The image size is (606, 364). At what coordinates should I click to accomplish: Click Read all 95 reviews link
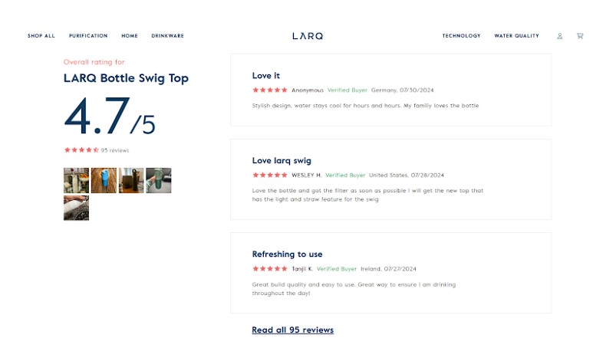(x=292, y=330)
